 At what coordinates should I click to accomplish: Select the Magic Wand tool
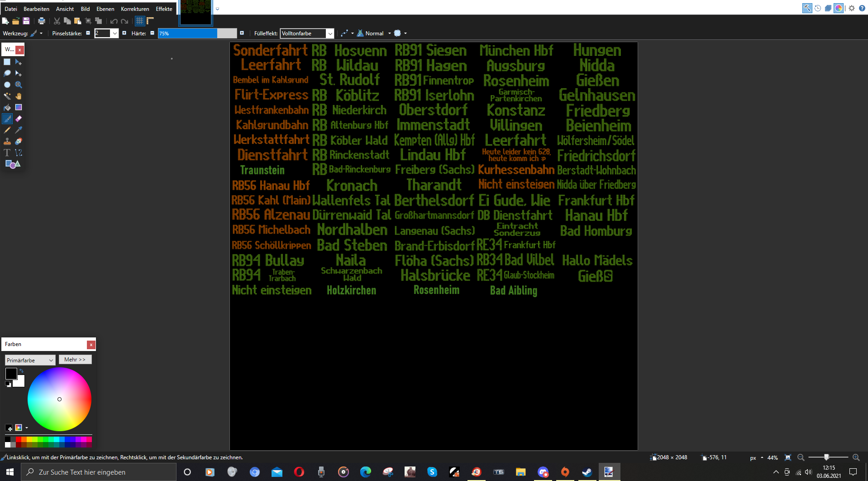tap(7, 96)
